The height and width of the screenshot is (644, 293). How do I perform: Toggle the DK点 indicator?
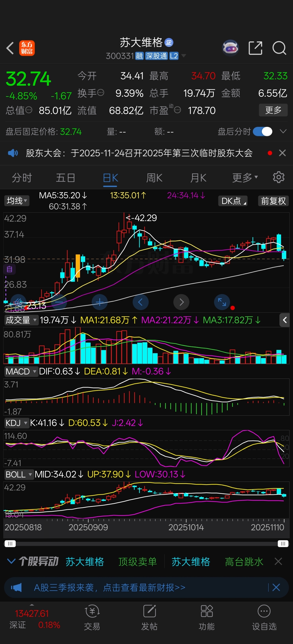(233, 201)
